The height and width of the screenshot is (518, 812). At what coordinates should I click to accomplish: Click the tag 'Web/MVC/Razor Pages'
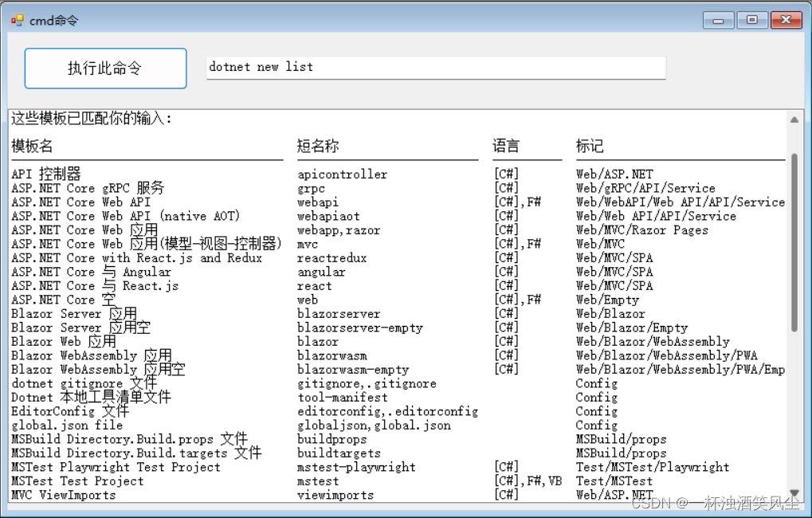point(642,230)
